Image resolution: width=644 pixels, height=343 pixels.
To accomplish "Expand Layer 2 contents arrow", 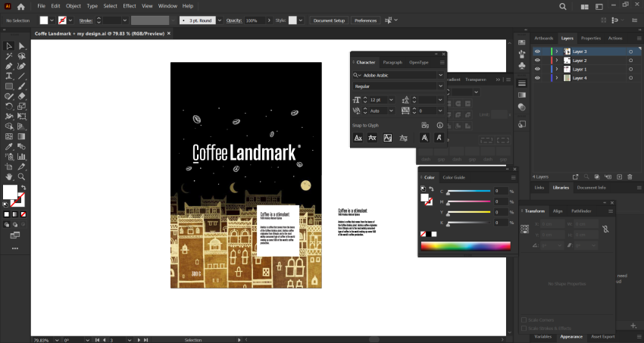I will 557,61.
